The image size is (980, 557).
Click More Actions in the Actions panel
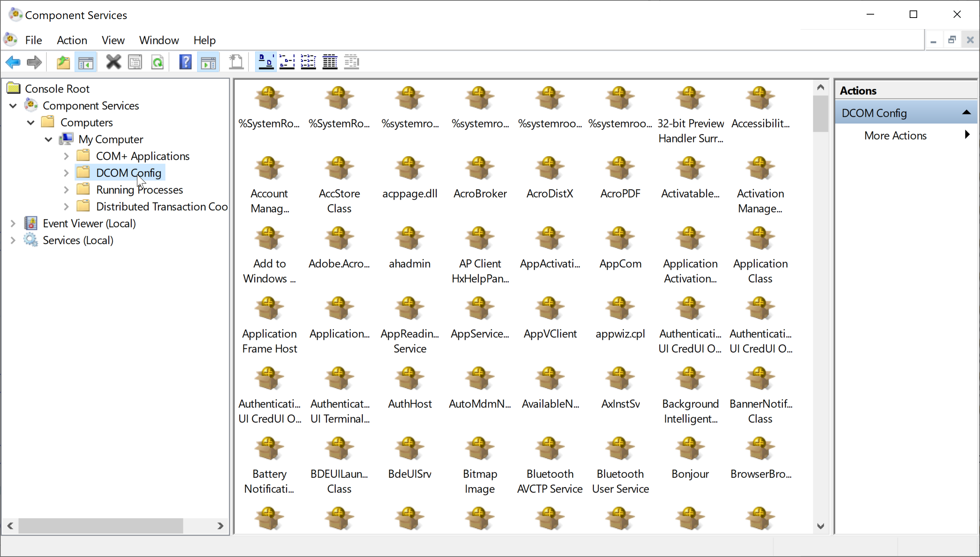point(895,135)
